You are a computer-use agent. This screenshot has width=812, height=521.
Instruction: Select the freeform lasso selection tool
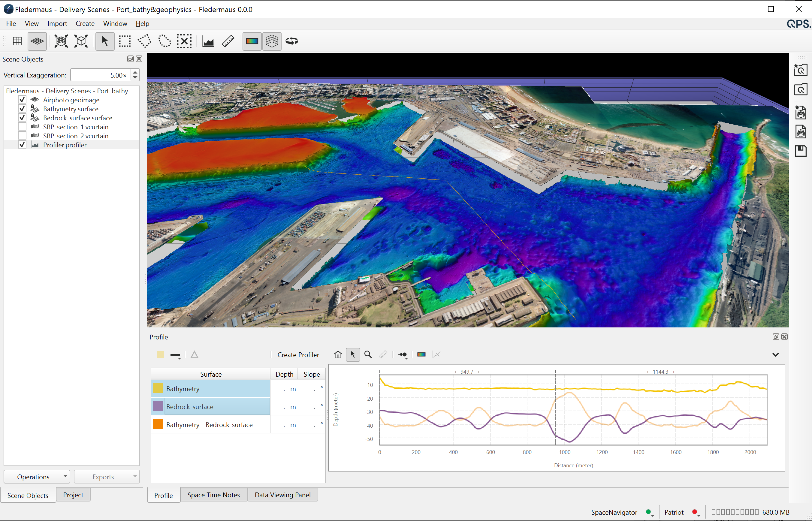165,41
